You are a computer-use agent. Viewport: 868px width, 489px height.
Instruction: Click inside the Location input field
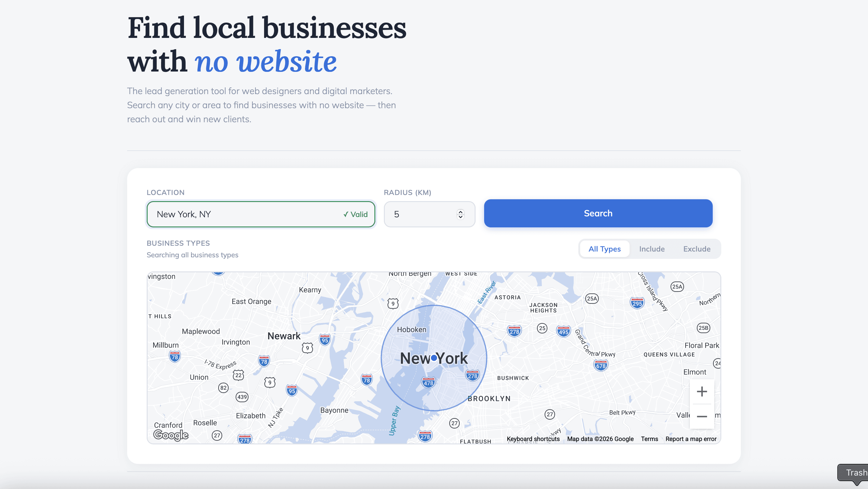[x=236, y=214]
